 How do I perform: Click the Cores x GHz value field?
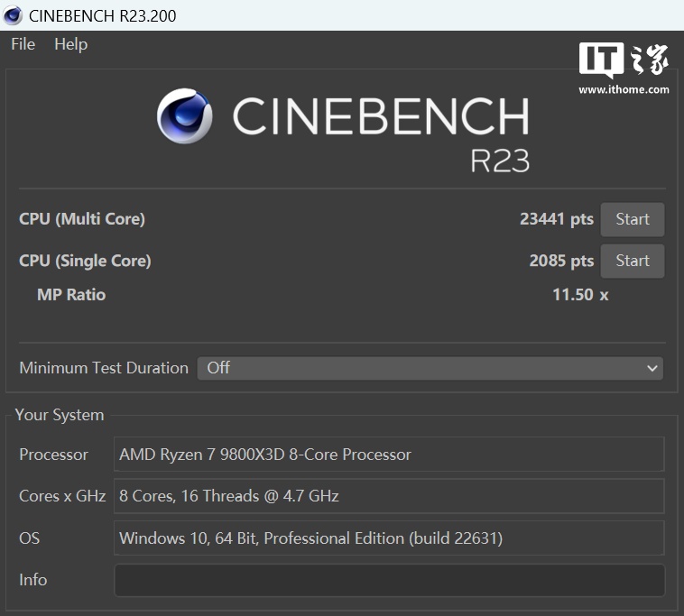pos(389,496)
